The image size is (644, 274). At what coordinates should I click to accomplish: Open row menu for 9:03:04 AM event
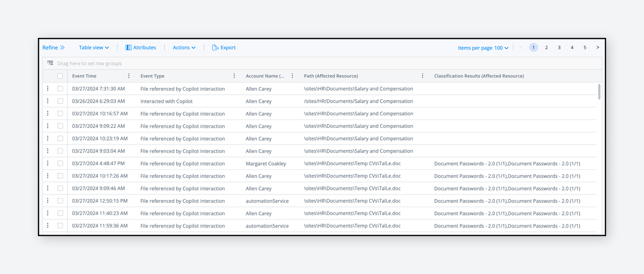(x=48, y=151)
